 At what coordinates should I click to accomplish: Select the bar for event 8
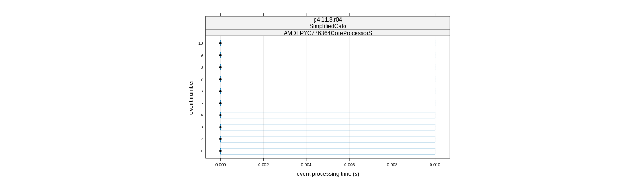[328, 67]
